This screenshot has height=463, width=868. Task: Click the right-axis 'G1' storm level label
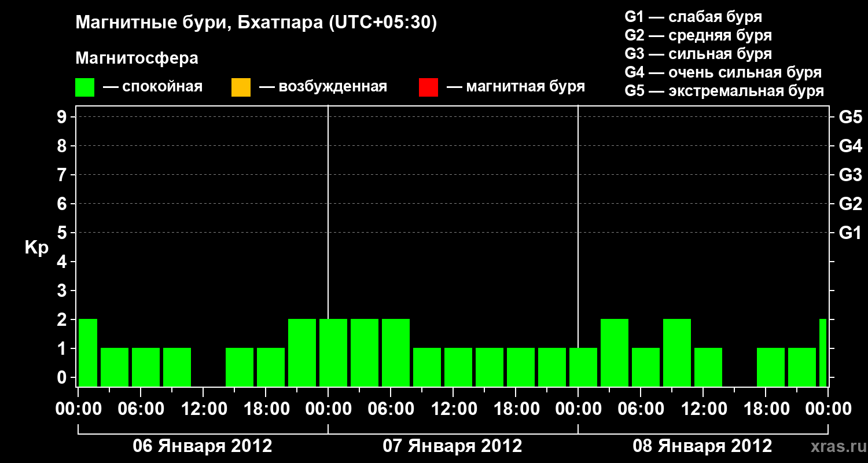click(x=850, y=233)
